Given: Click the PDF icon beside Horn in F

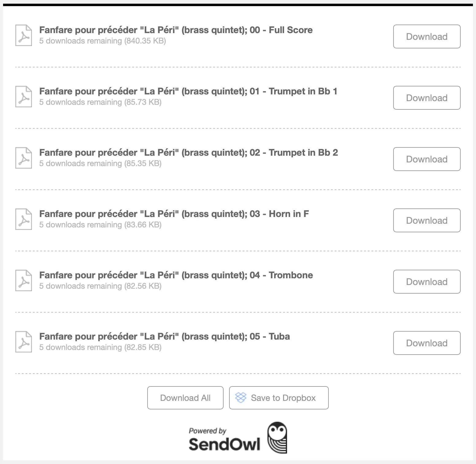Looking at the screenshot, I should 24,219.
